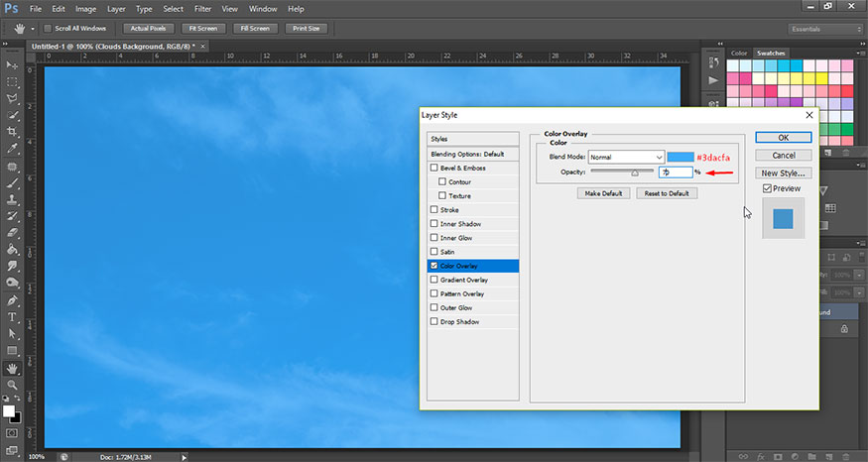Image resolution: width=868 pixels, height=462 pixels.
Task: Select the Crop tool
Action: [13, 132]
